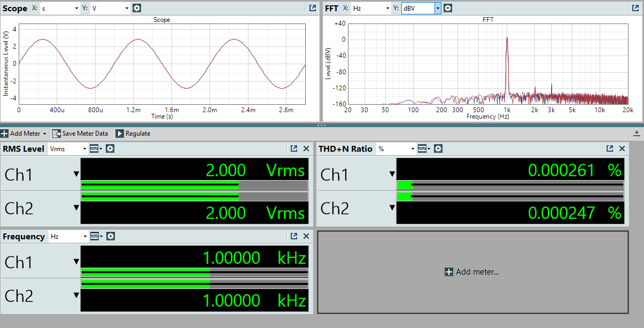
Task: Click Save Meter Data
Action: coord(80,134)
